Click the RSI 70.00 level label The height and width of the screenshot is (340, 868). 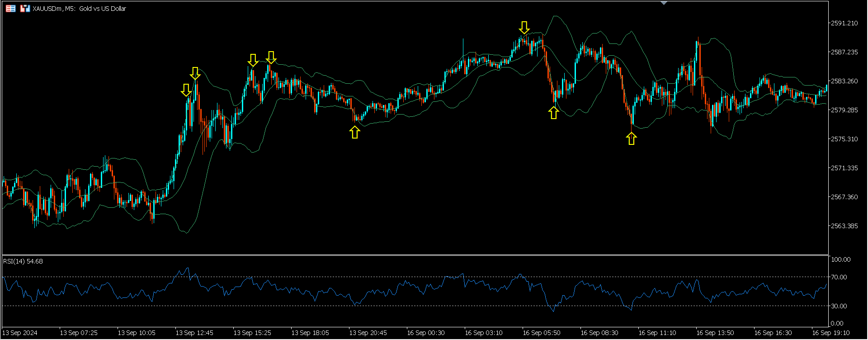pyautogui.click(x=839, y=277)
